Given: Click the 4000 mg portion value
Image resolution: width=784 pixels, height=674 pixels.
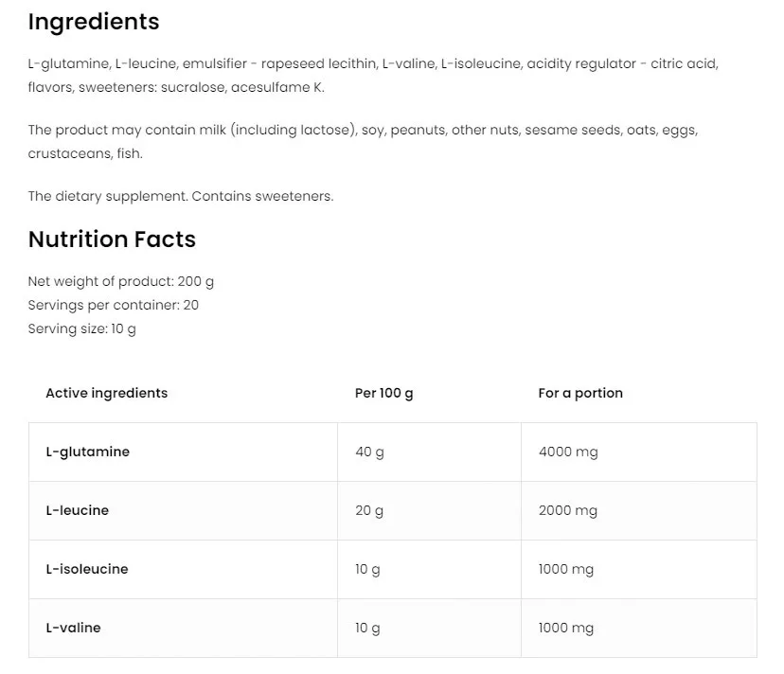Looking at the screenshot, I should pyautogui.click(x=568, y=452).
